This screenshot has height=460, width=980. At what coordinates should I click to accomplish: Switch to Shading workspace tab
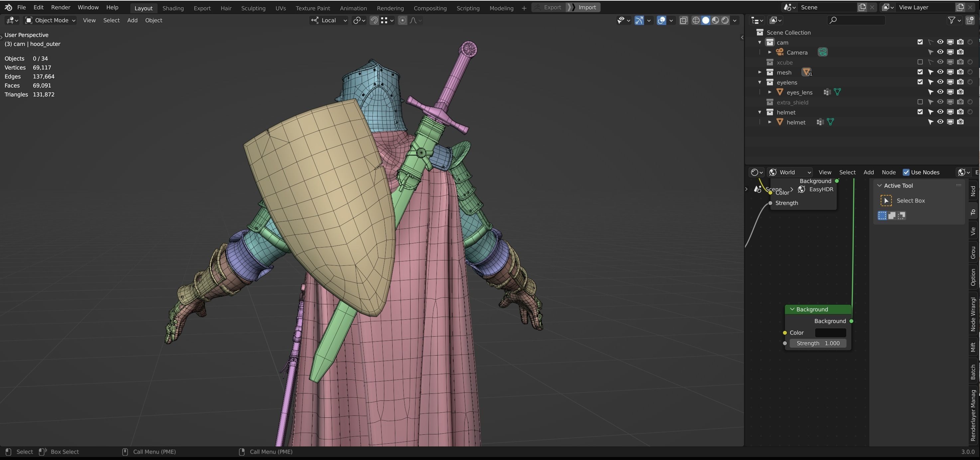pyautogui.click(x=173, y=8)
